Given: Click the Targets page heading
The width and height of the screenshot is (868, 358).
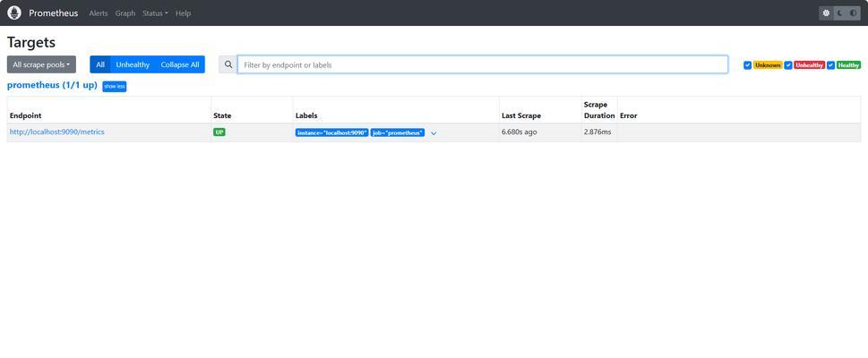Looking at the screenshot, I should (x=31, y=42).
